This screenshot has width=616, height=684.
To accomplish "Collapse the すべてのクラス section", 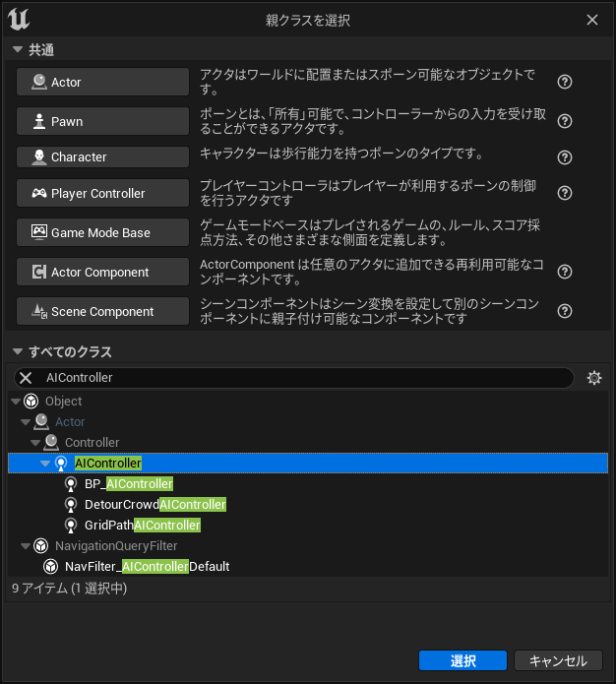I will coord(18,351).
